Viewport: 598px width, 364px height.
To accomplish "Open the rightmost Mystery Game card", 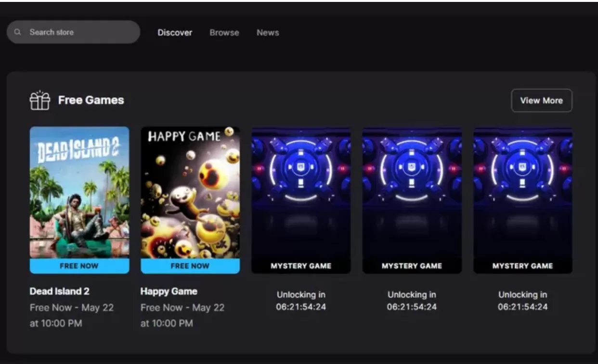I will point(522,200).
